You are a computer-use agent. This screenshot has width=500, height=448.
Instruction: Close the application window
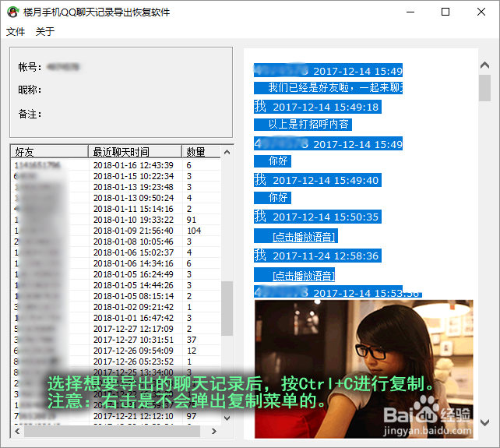pos(481,12)
